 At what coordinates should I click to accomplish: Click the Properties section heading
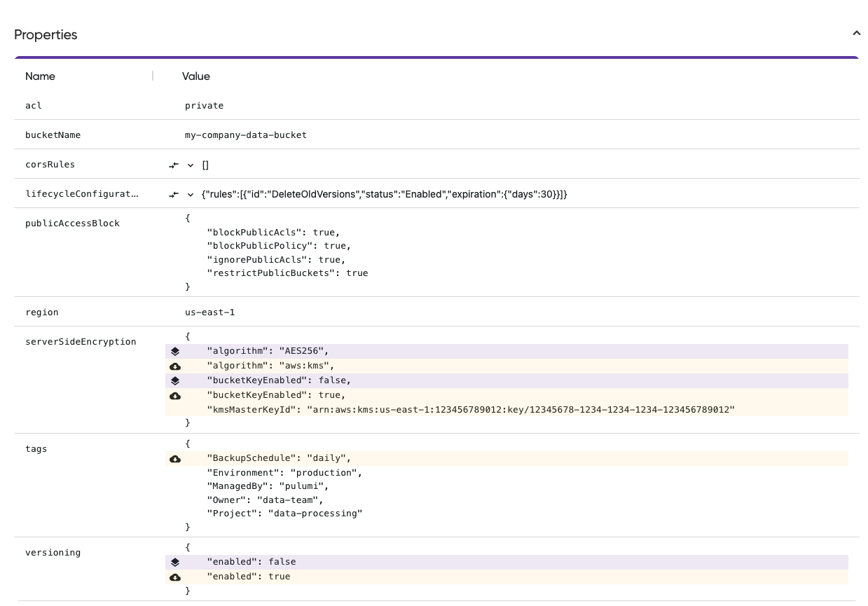pyautogui.click(x=46, y=34)
